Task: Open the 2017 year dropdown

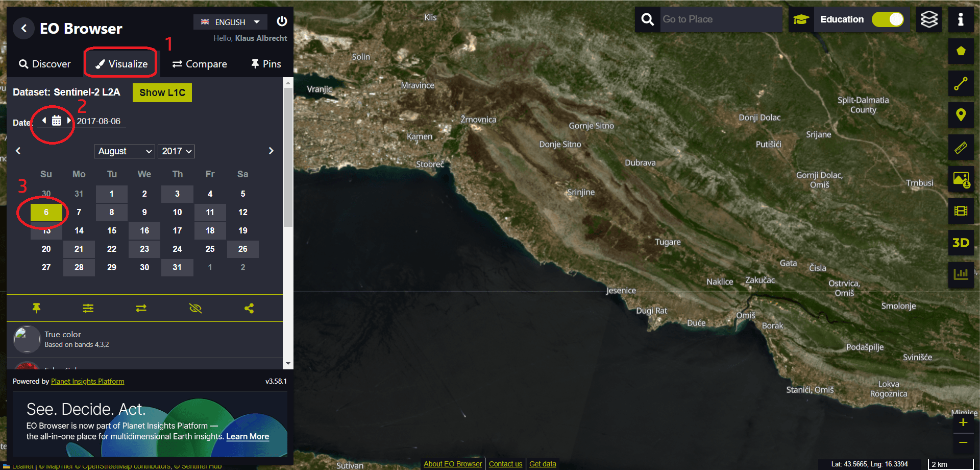Action: click(176, 151)
